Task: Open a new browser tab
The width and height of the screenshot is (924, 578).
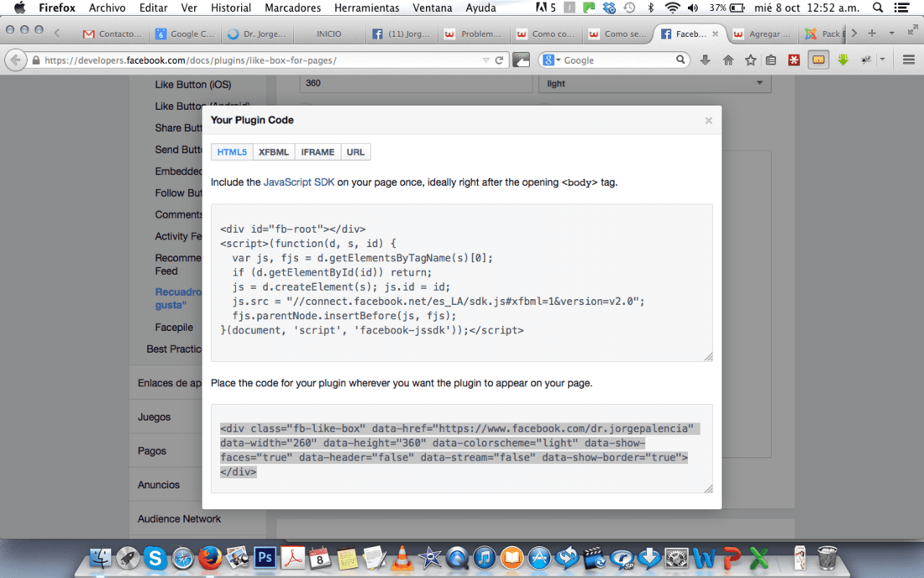Action: tap(872, 34)
